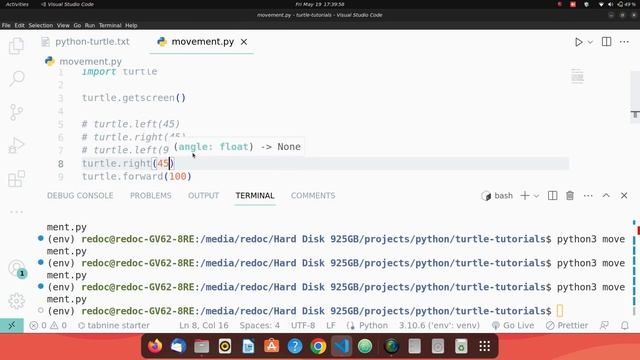
Task: Change file encoding UTF-8
Action: point(303,325)
